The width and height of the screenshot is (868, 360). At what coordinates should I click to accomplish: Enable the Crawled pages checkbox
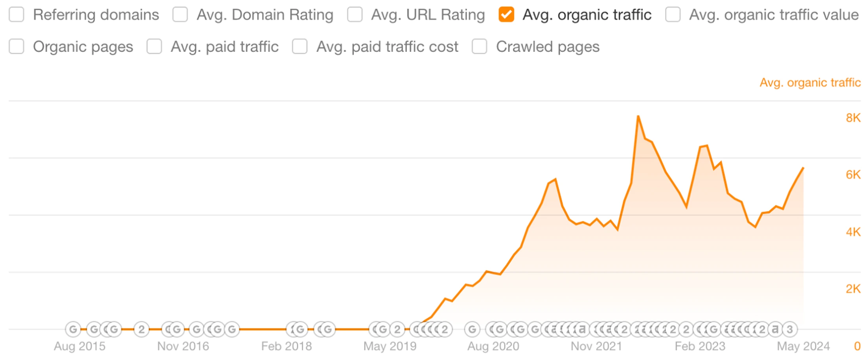(479, 46)
